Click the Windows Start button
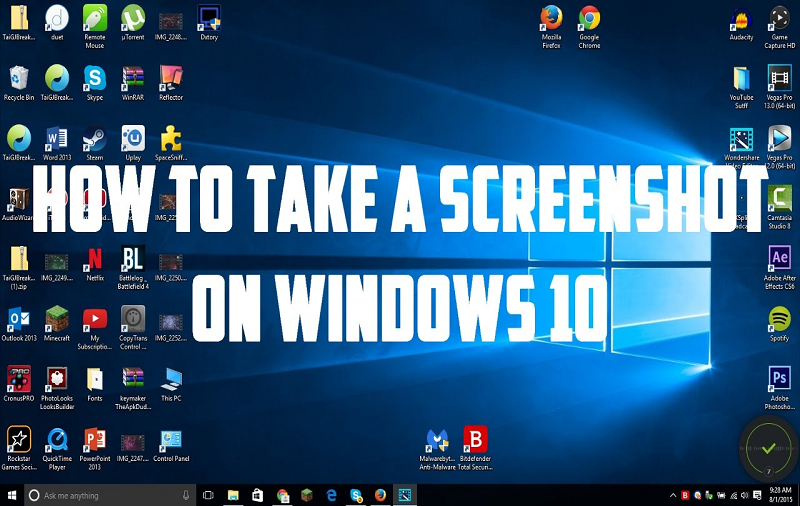 [x=11, y=495]
